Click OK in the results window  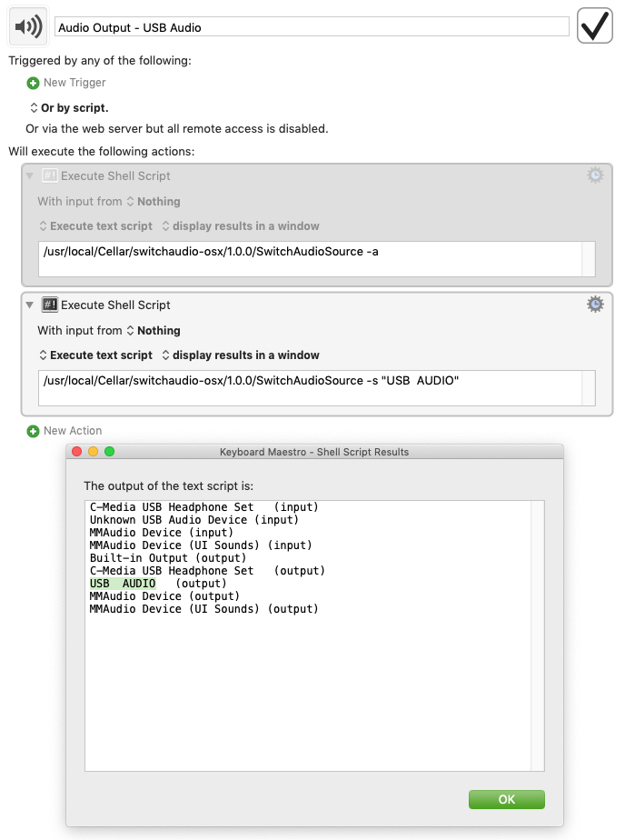[x=507, y=799]
